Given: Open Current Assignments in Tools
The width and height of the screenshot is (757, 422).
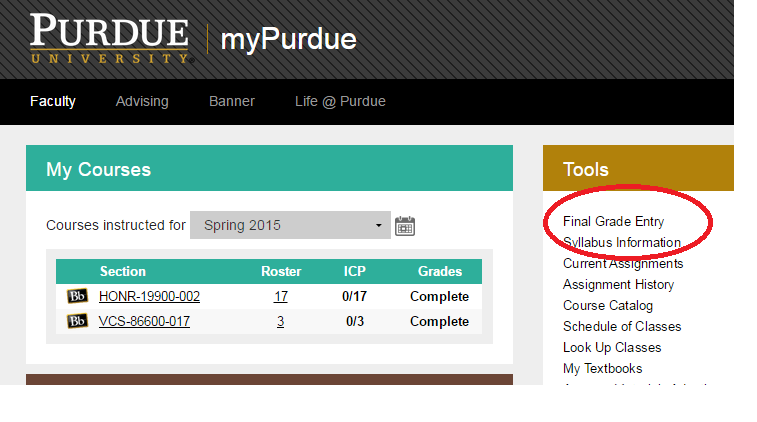Looking at the screenshot, I should (623, 264).
